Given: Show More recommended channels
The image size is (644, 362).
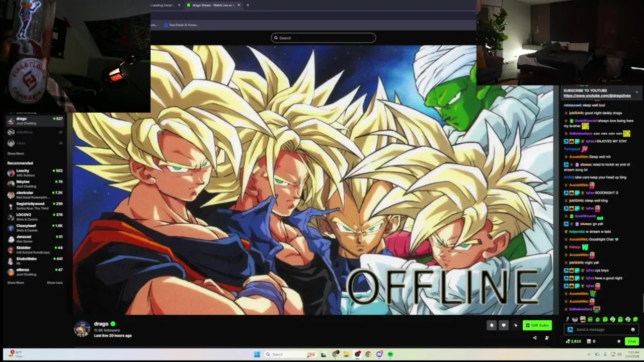Looking at the screenshot, I should pos(16,283).
